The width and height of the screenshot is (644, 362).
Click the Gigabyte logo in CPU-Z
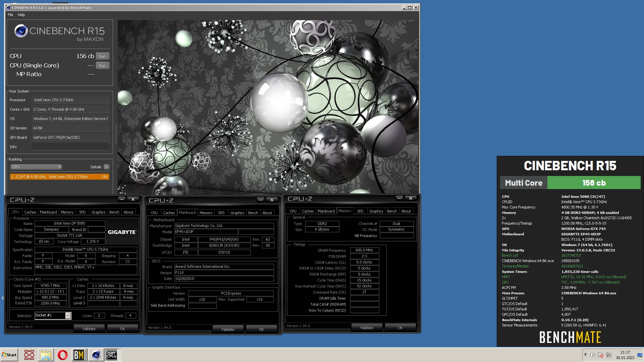pyautogui.click(x=122, y=232)
